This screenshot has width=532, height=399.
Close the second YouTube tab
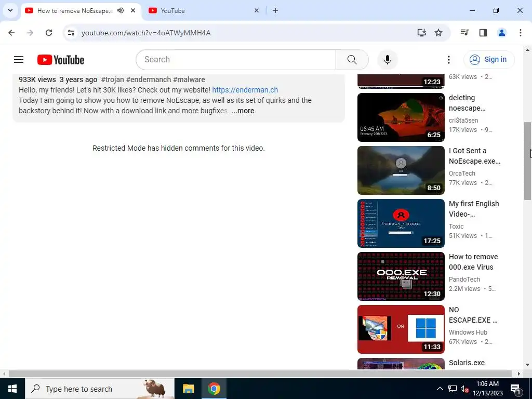257,10
